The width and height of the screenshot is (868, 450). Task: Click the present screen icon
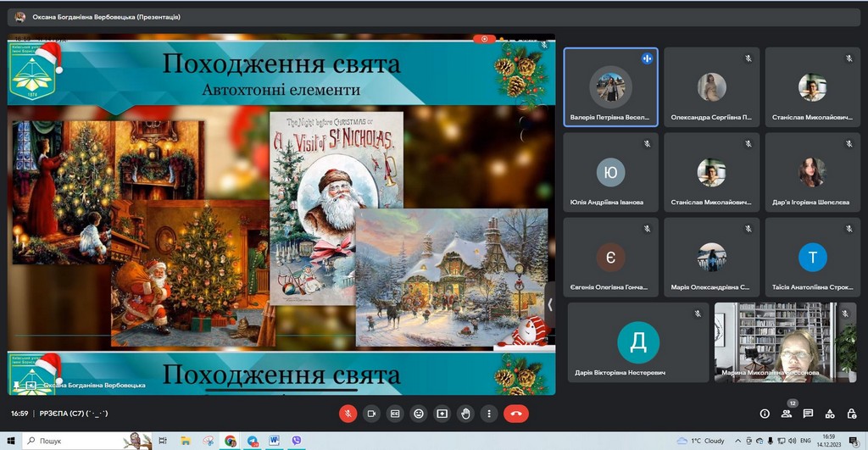pos(442,414)
